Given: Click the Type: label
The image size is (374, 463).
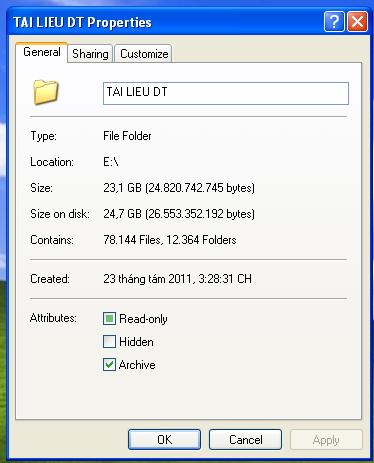Looking at the screenshot, I should click(44, 136).
